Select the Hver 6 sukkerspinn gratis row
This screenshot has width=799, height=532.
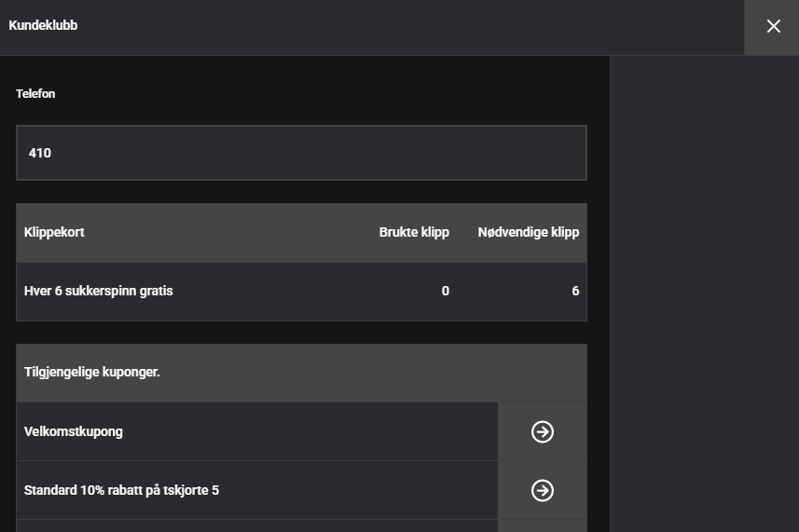[301, 292]
